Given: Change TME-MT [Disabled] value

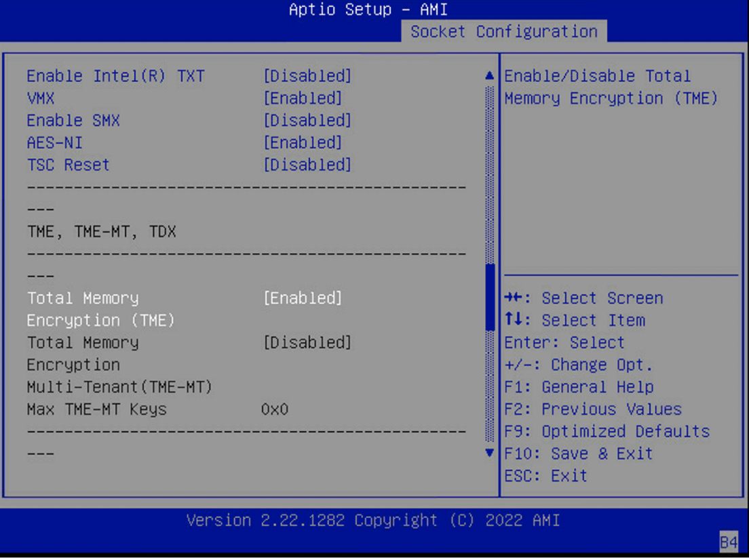Looking at the screenshot, I should [x=307, y=343].
